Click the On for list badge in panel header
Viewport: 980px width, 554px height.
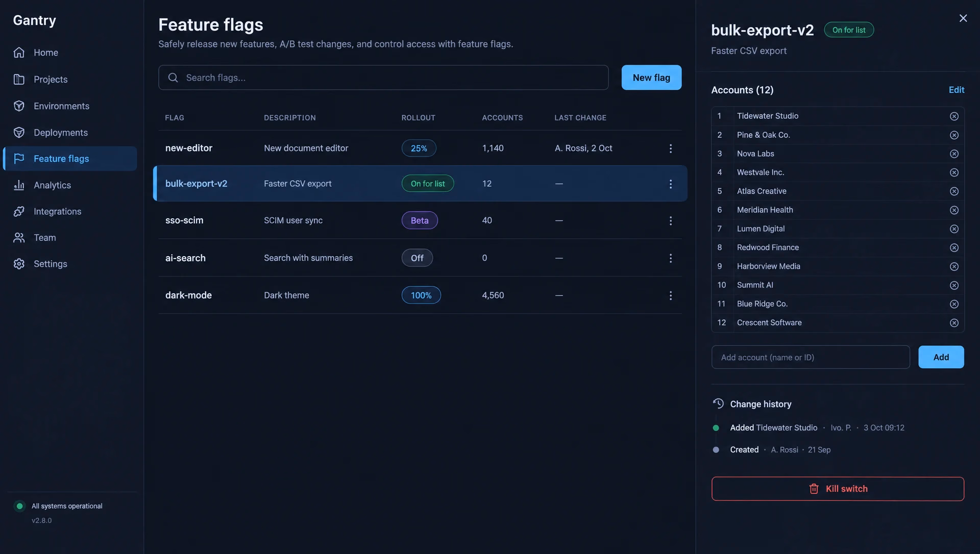click(x=849, y=30)
